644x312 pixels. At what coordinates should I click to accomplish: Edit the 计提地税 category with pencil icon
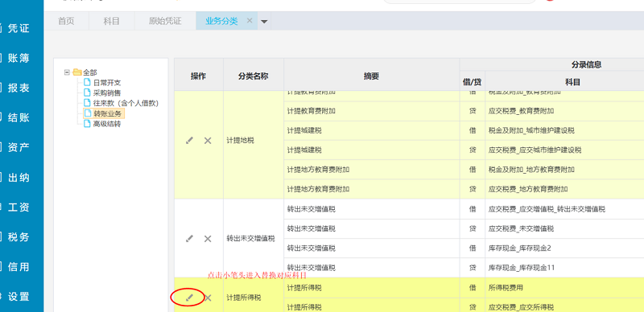[189, 141]
